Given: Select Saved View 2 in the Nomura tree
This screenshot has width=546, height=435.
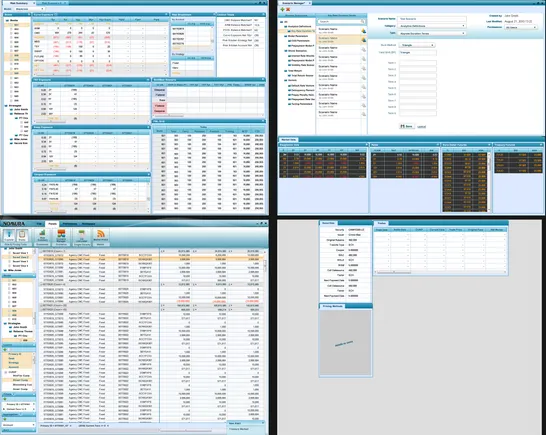Looking at the screenshot, I should pos(20,257).
